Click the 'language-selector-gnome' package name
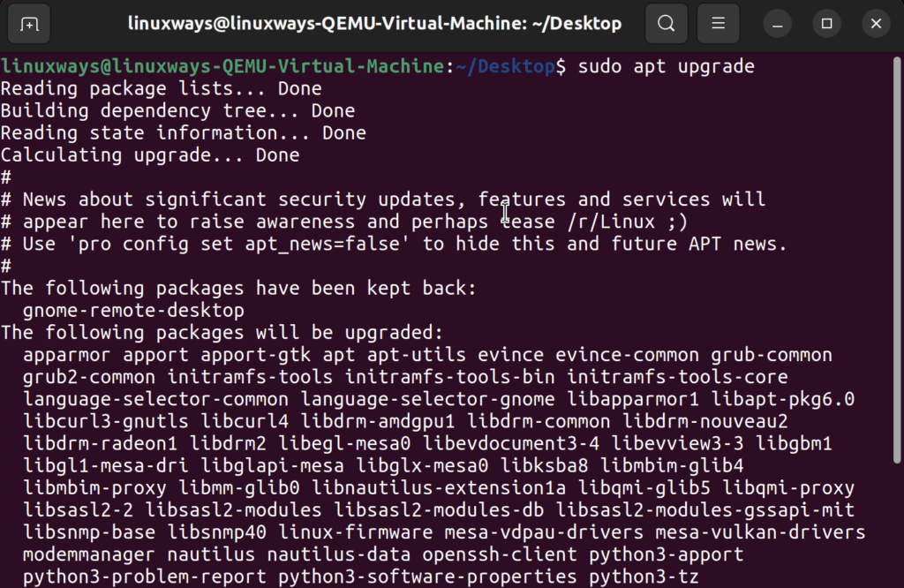904x588 pixels. tap(428, 399)
